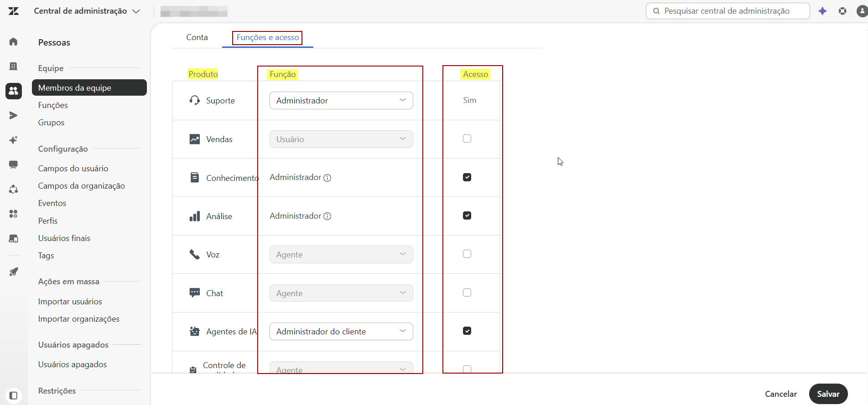This screenshot has height=405, width=868.
Task: Open the Chat Agente role dropdown
Action: click(x=341, y=293)
